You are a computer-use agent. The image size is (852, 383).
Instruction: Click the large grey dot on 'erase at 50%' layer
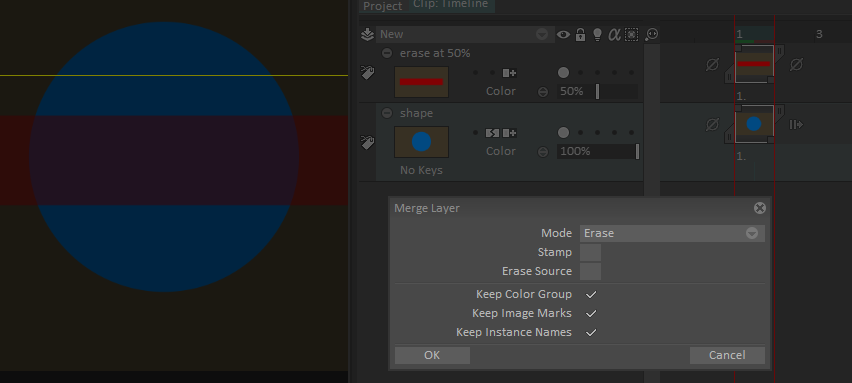(563, 72)
